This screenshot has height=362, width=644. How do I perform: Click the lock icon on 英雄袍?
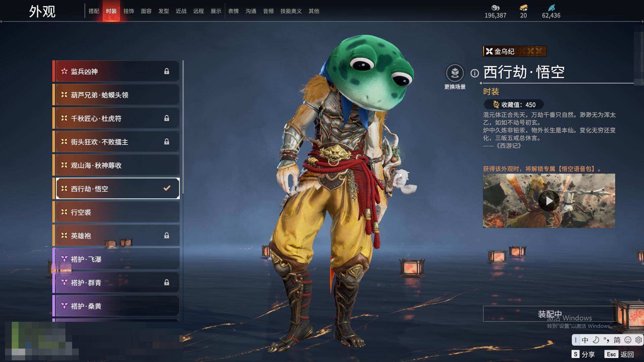166,236
